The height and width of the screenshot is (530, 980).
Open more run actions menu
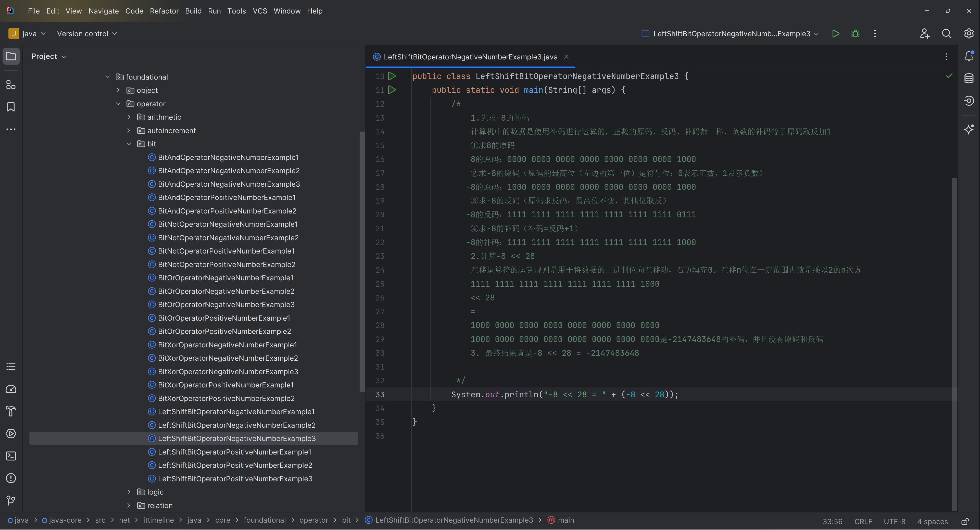tap(875, 33)
